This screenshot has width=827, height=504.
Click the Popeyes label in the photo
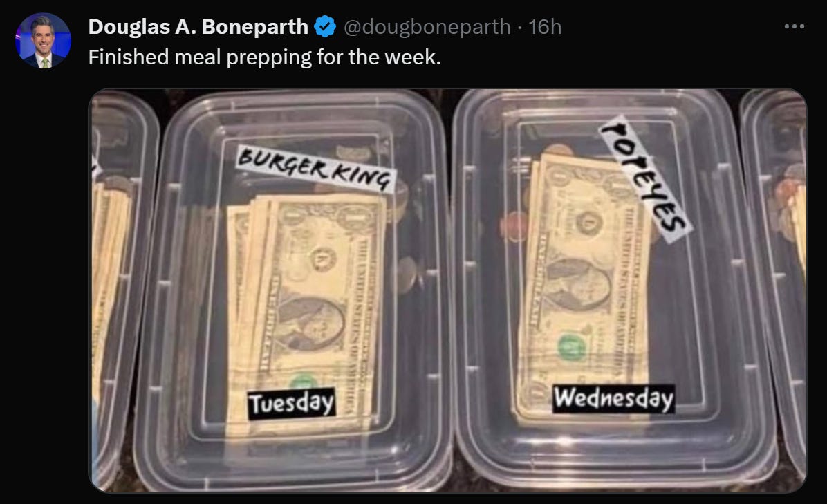pyautogui.click(x=646, y=179)
